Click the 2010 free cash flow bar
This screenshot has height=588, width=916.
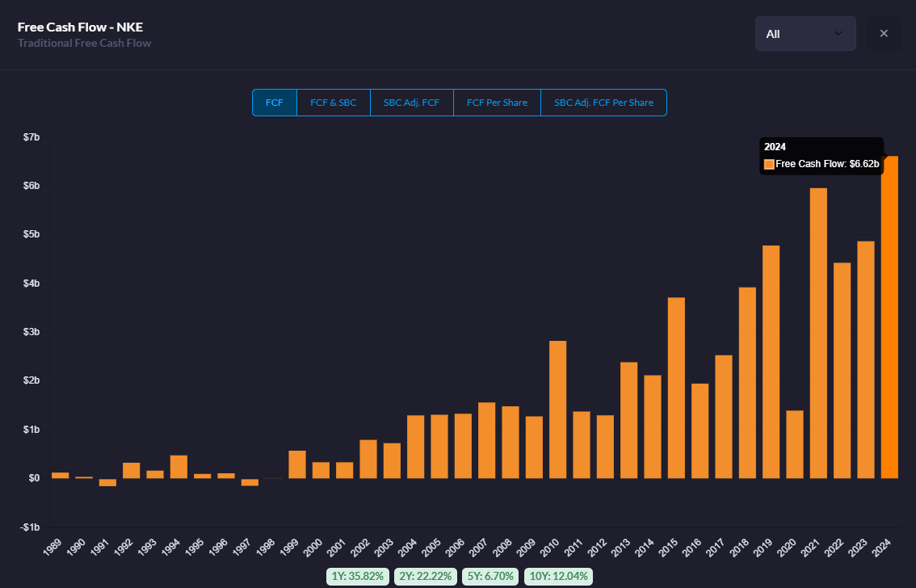coord(558,409)
